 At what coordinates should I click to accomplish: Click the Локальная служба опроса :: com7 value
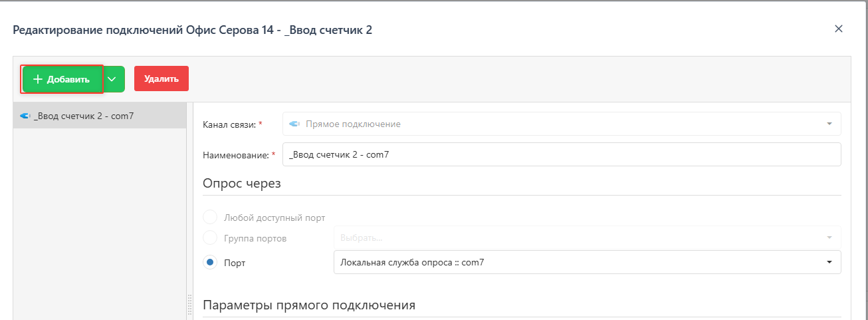click(412, 262)
